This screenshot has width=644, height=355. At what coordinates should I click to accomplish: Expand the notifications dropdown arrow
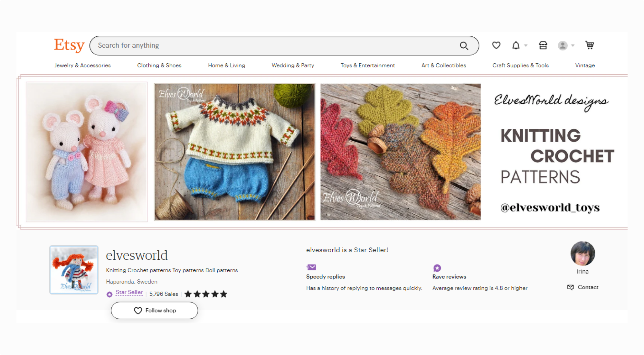[x=526, y=45]
